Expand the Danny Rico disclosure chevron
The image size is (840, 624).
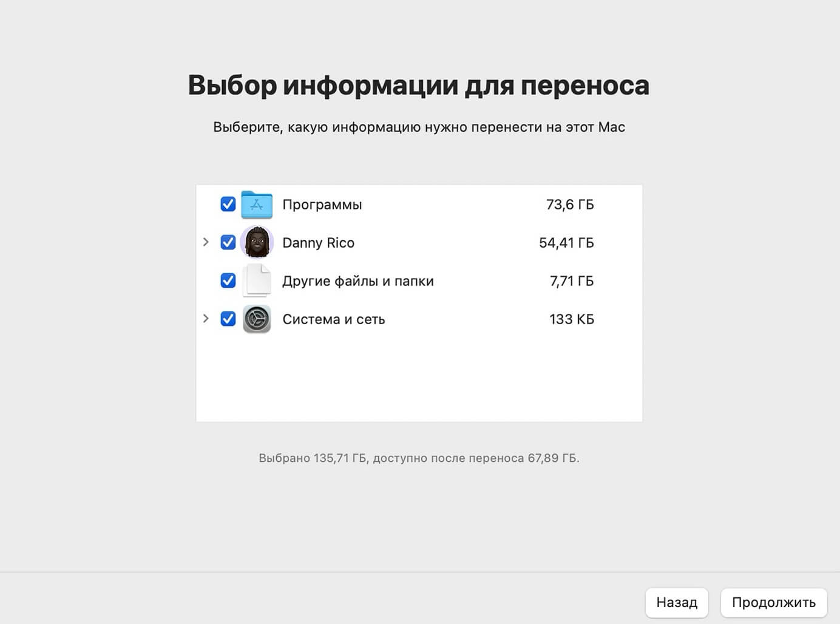(x=205, y=242)
